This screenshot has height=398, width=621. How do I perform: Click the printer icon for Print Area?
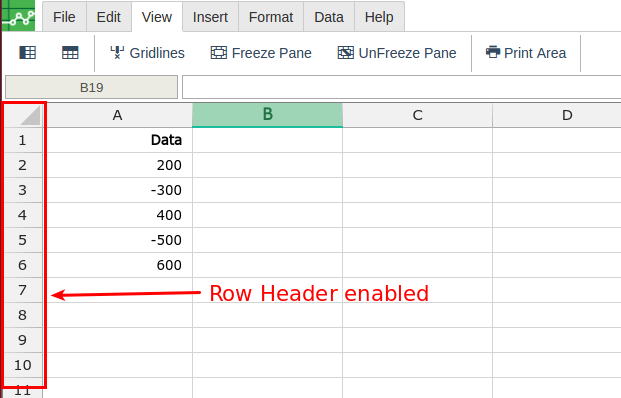pos(493,52)
